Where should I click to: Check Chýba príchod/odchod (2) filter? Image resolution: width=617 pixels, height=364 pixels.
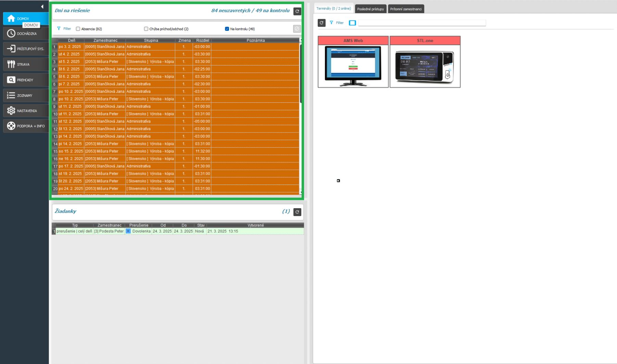click(x=146, y=29)
